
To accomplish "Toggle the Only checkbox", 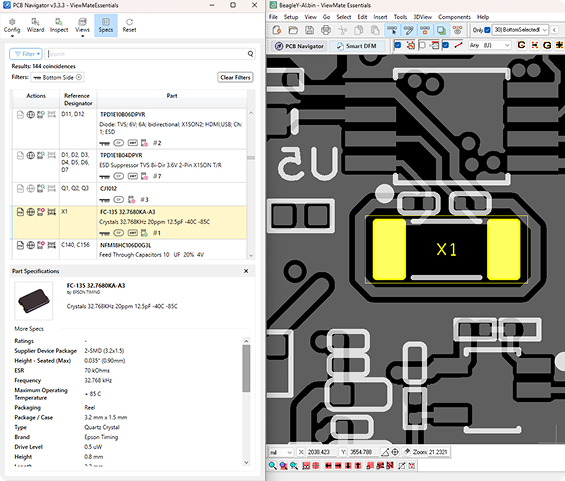I will point(487,30).
